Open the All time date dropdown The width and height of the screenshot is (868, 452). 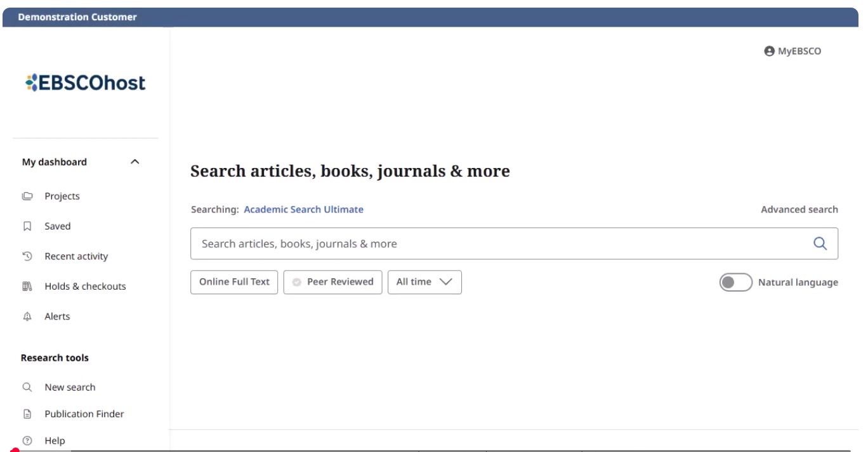(424, 282)
